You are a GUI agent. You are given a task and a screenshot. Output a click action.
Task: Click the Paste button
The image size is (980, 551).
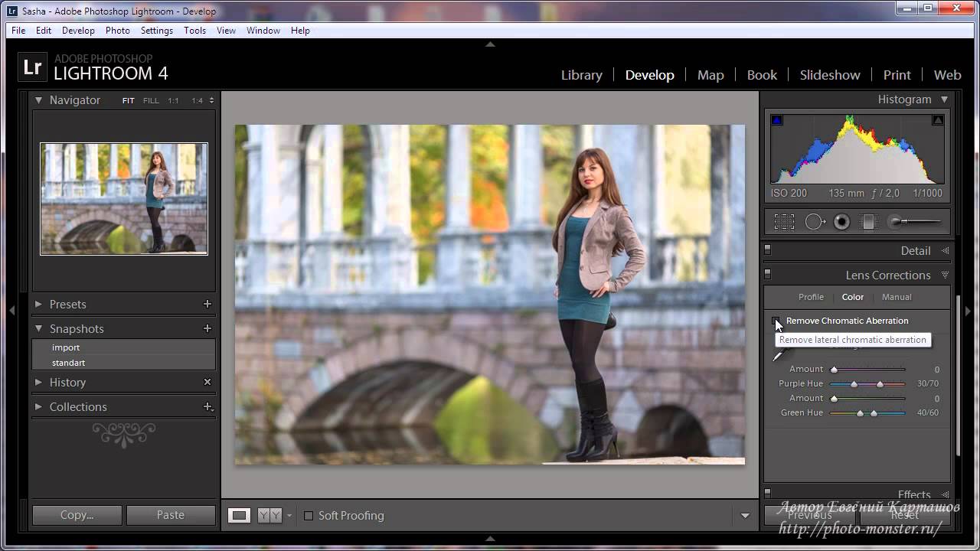coord(170,515)
